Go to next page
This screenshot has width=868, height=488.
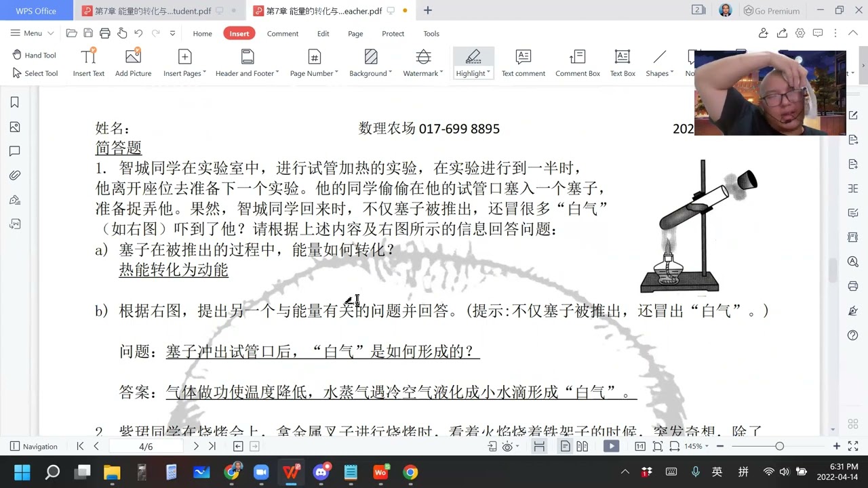196,446
